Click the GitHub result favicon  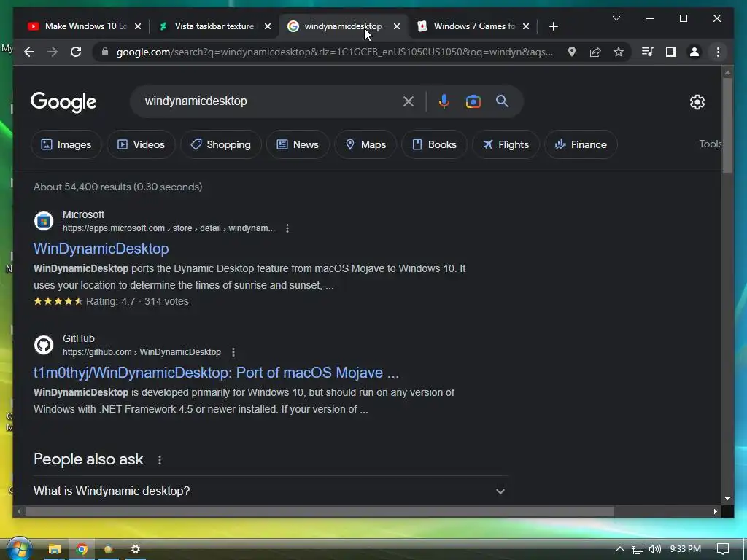tap(43, 345)
